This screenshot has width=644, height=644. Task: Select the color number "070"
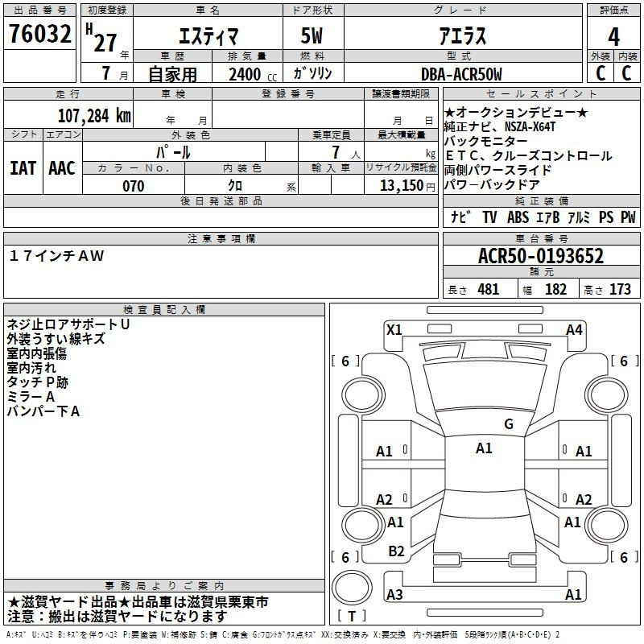tap(134, 186)
